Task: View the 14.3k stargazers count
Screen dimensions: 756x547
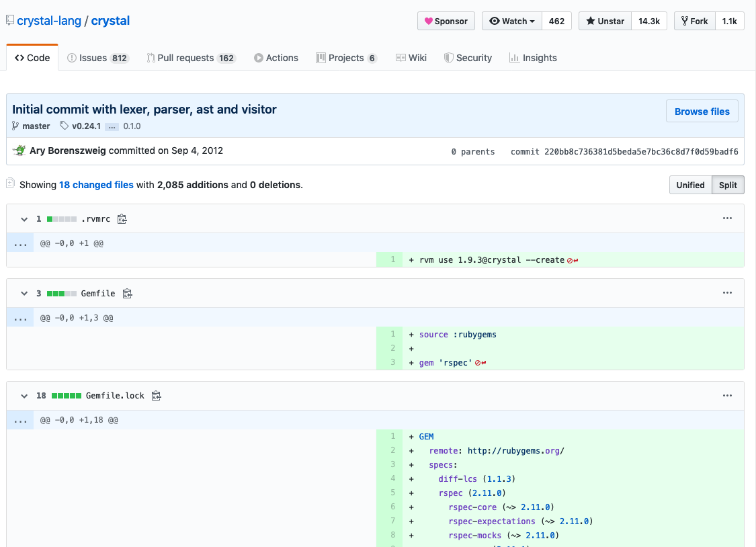Action: coord(649,22)
